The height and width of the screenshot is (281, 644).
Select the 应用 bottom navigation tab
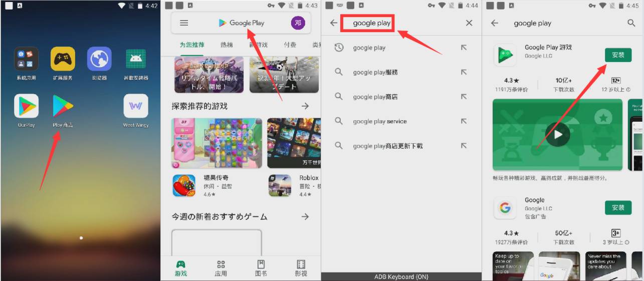coord(221,268)
